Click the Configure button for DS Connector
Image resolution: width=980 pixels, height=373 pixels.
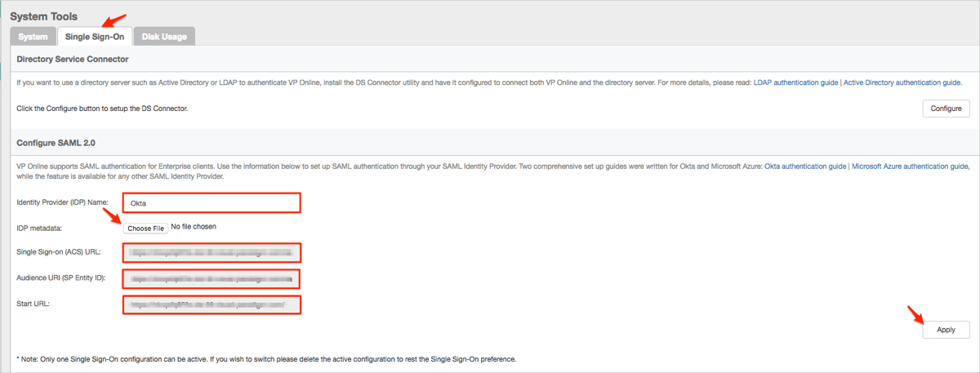point(946,109)
